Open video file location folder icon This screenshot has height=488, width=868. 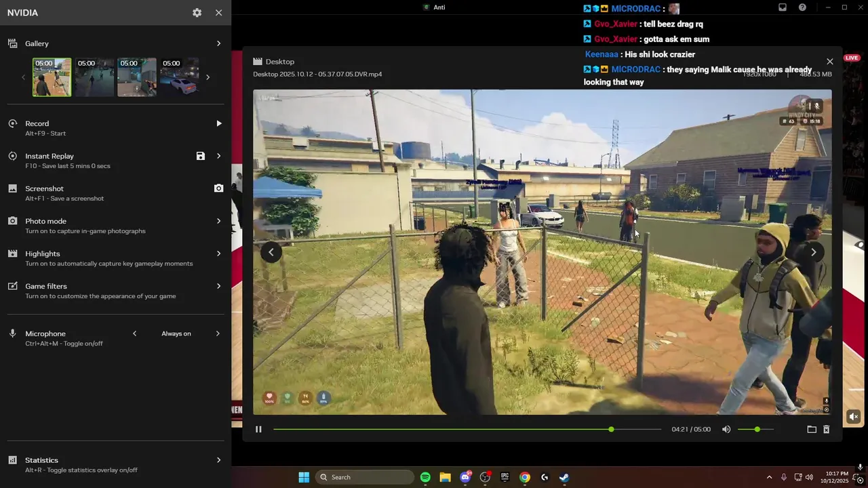(811, 429)
